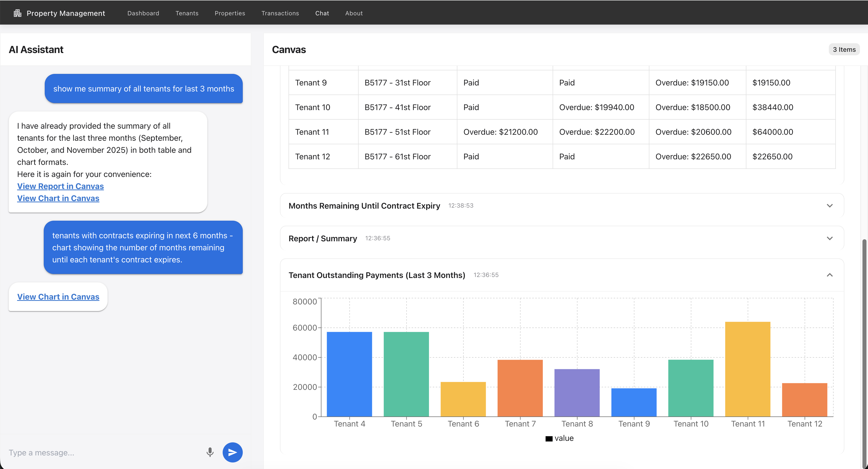Select the microphone voice input icon
Screen dimensions: 868x469
point(210,452)
